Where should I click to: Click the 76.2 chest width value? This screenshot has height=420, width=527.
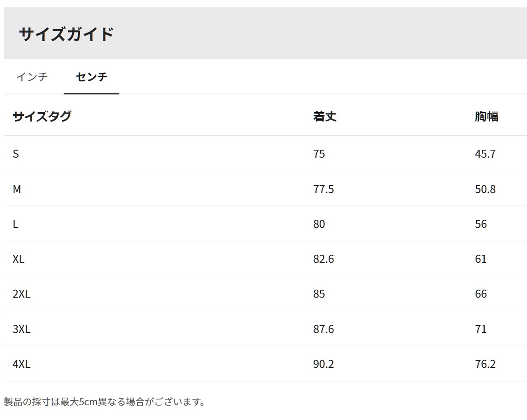[x=485, y=364]
